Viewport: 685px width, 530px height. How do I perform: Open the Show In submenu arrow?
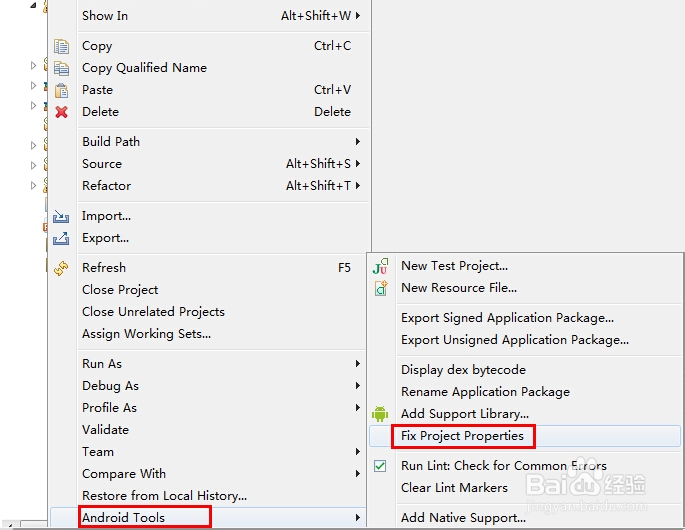(x=358, y=16)
